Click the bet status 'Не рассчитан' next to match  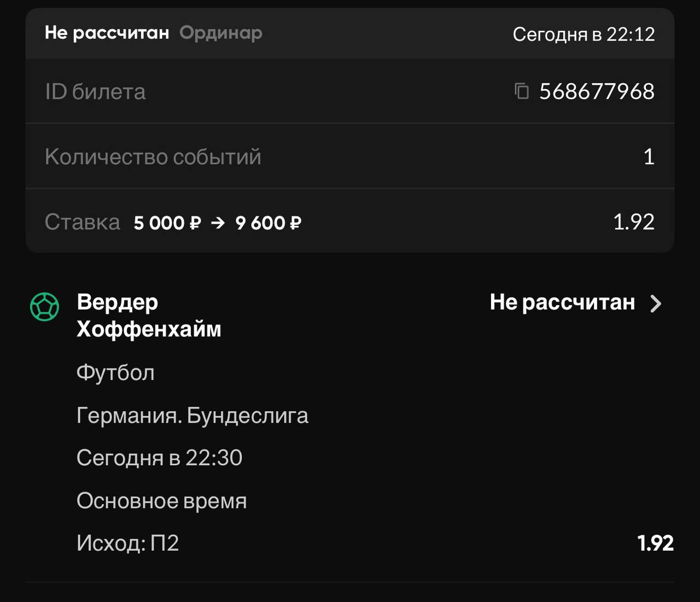(x=562, y=302)
